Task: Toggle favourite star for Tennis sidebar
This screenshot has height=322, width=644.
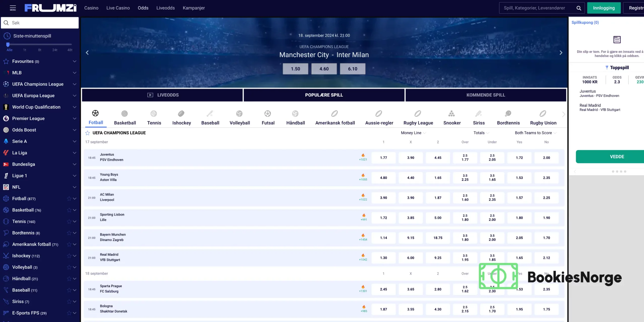Action: pos(69,222)
